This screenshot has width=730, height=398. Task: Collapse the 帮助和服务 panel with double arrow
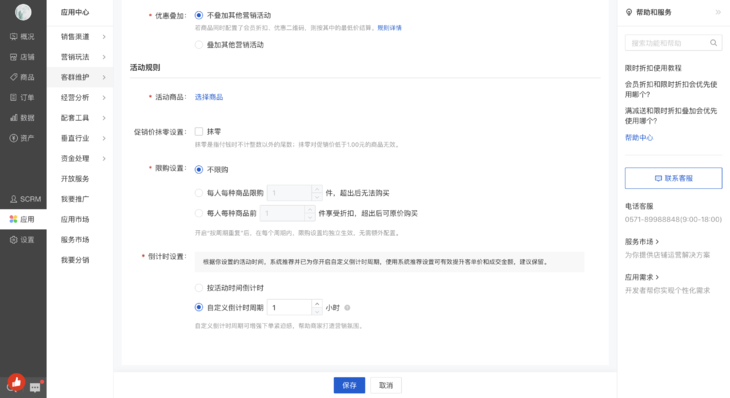(718, 13)
